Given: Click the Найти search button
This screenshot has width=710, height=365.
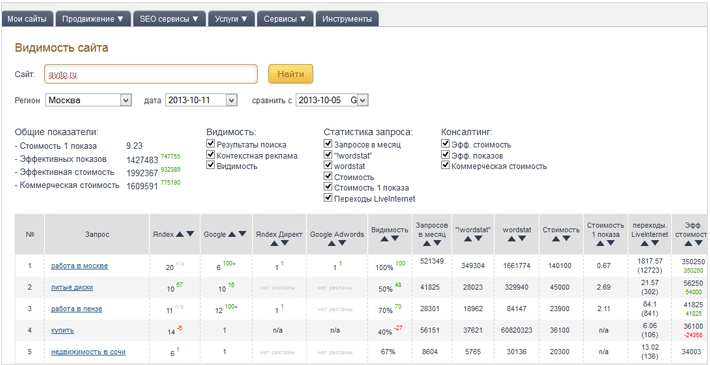Looking at the screenshot, I should tap(291, 74).
